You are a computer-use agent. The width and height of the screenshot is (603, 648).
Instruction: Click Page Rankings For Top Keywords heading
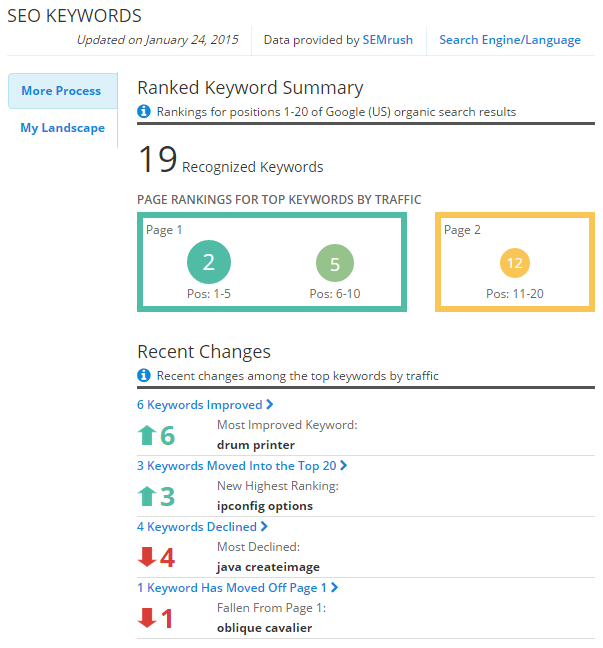[x=279, y=200]
